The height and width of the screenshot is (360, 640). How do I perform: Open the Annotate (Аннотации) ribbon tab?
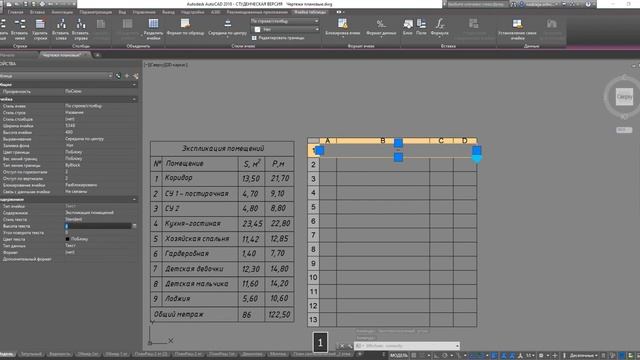[62, 12]
